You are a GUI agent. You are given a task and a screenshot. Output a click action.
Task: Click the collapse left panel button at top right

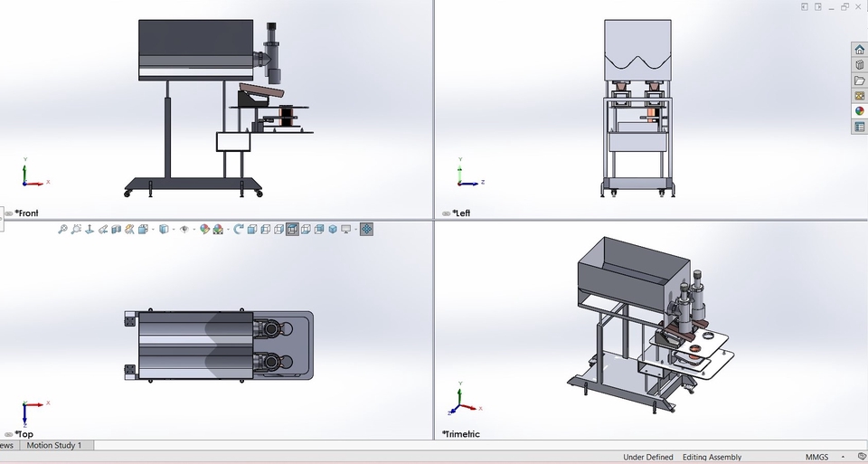[x=805, y=6]
